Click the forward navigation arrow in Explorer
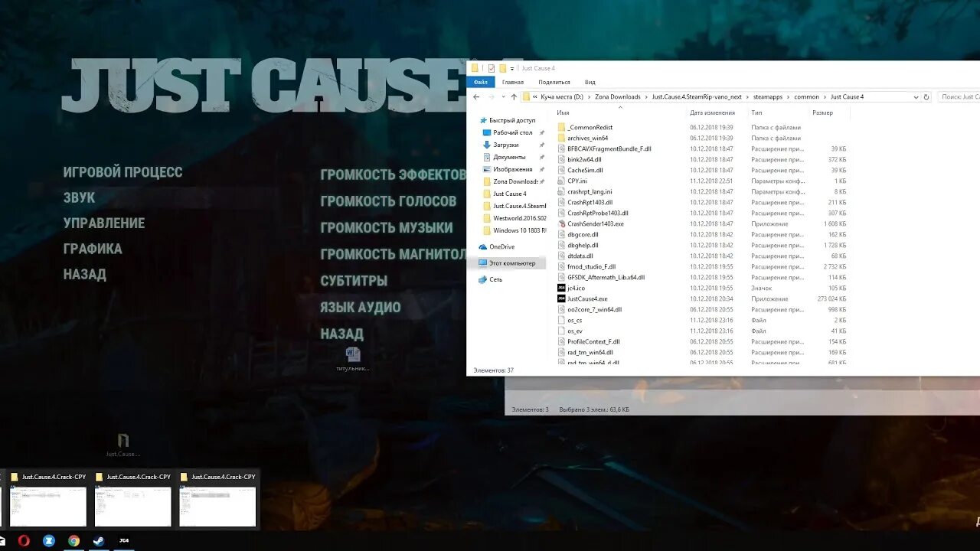 coord(491,97)
